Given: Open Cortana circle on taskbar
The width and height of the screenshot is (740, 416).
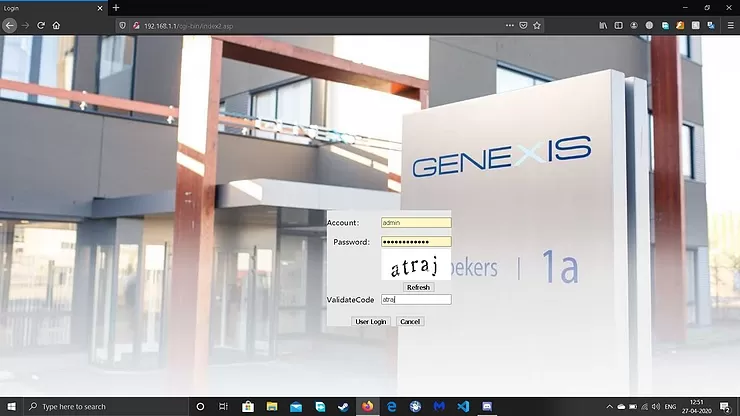Looking at the screenshot, I should pos(200,407).
